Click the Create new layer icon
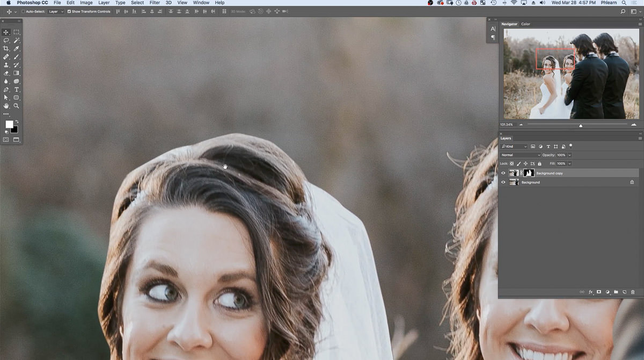 point(624,292)
